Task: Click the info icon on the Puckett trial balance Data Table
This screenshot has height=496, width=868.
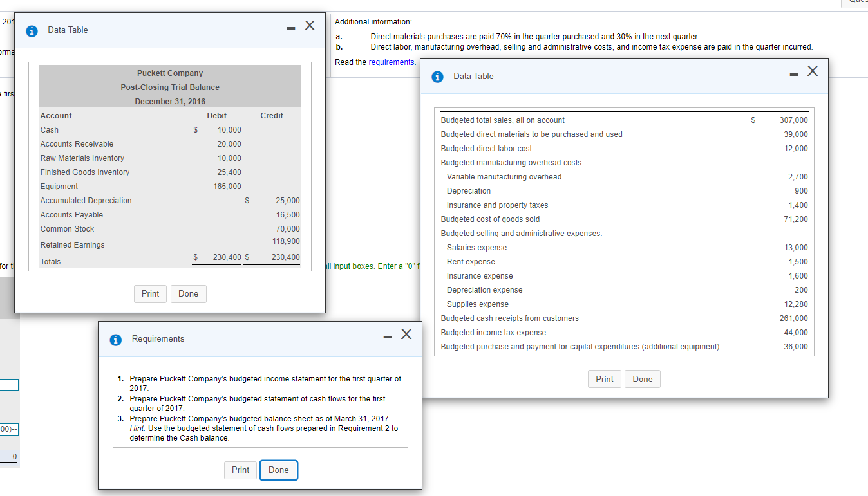Action: point(31,30)
